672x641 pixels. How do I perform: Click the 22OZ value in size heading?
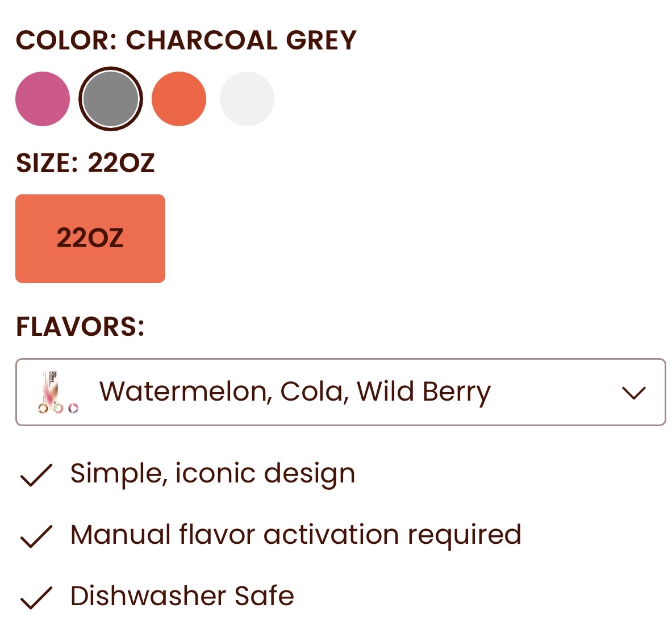pos(121,164)
